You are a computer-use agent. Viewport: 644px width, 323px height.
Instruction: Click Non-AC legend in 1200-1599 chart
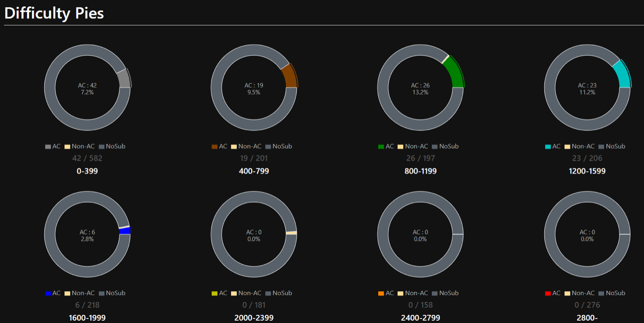click(x=580, y=146)
